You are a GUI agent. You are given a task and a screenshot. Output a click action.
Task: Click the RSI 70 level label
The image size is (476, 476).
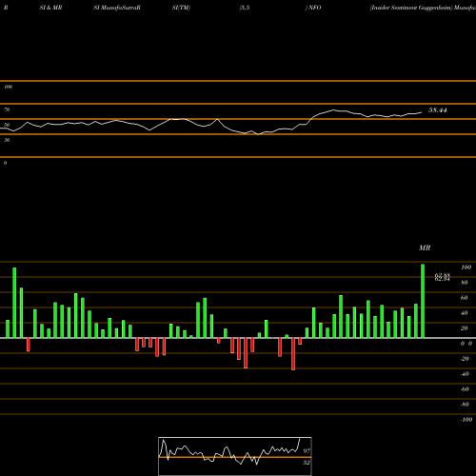tap(7, 109)
